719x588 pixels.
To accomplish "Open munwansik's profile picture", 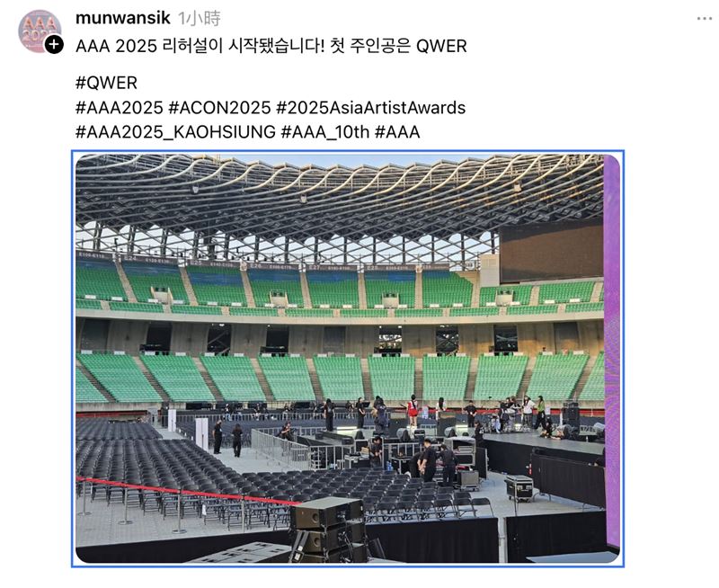I will coord(40,31).
